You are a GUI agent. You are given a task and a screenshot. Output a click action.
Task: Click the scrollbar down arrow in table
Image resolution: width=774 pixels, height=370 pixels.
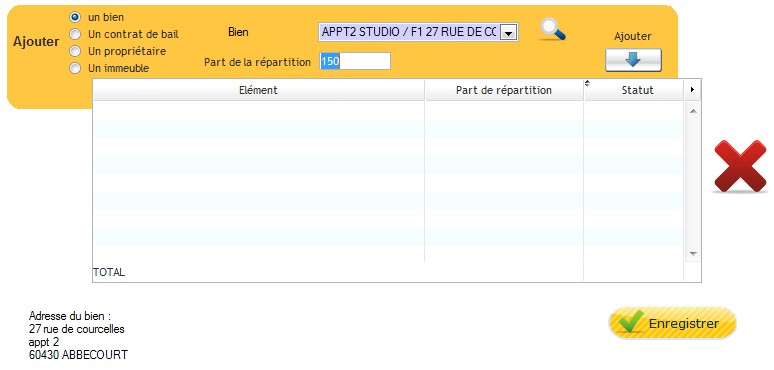tap(693, 254)
